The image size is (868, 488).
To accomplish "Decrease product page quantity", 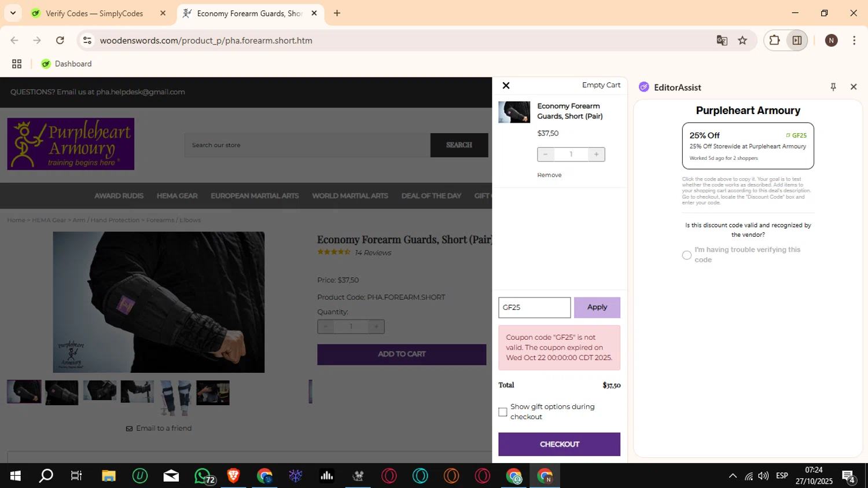I will click(326, 326).
